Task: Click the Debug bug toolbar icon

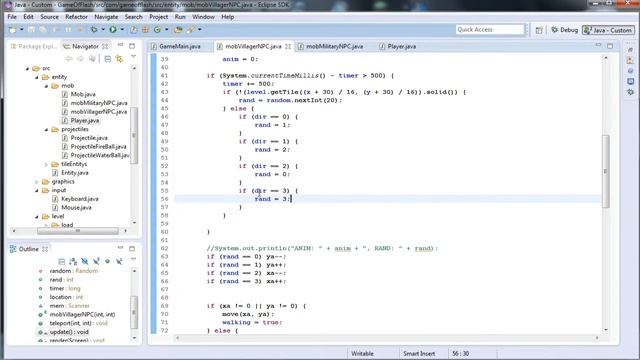Action: tap(94, 30)
